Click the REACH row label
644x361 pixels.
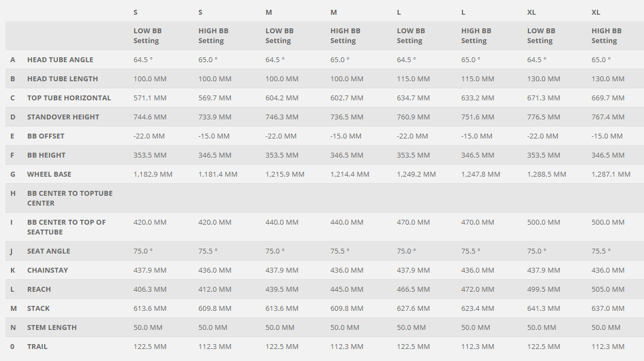pyautogui.click(x=39, y=289)
